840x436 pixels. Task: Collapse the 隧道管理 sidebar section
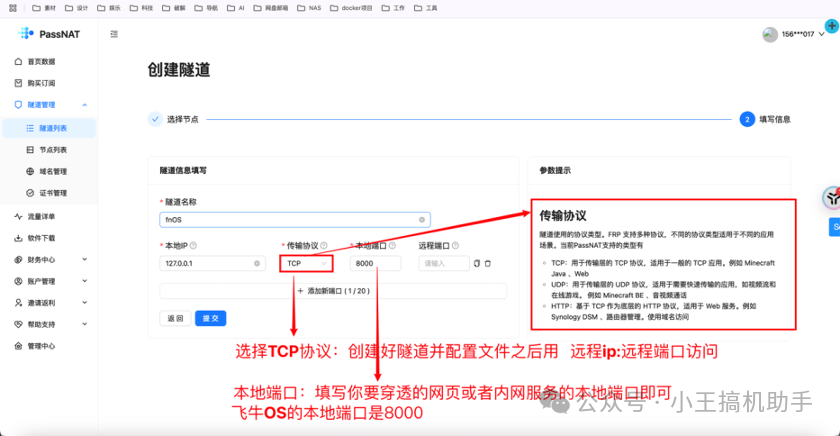coord(84,104)
